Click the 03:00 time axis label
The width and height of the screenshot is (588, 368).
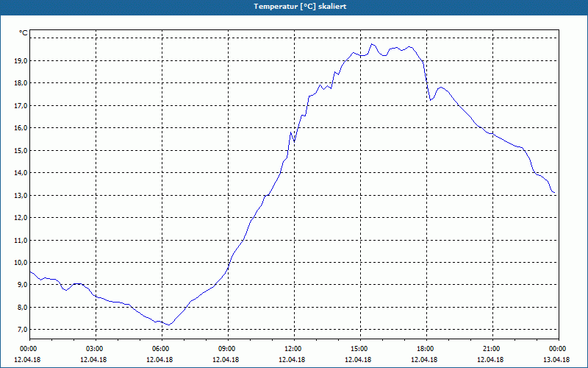96,349
